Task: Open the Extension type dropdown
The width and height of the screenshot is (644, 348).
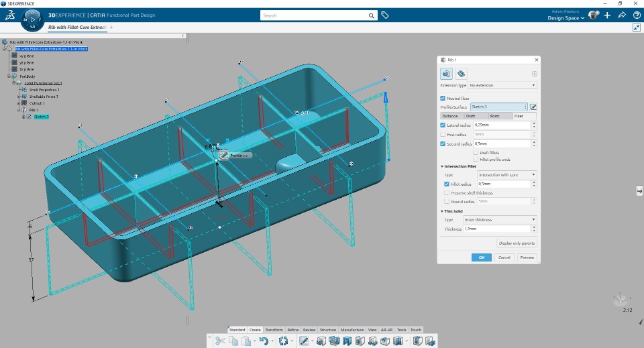Action: [502, 85]
